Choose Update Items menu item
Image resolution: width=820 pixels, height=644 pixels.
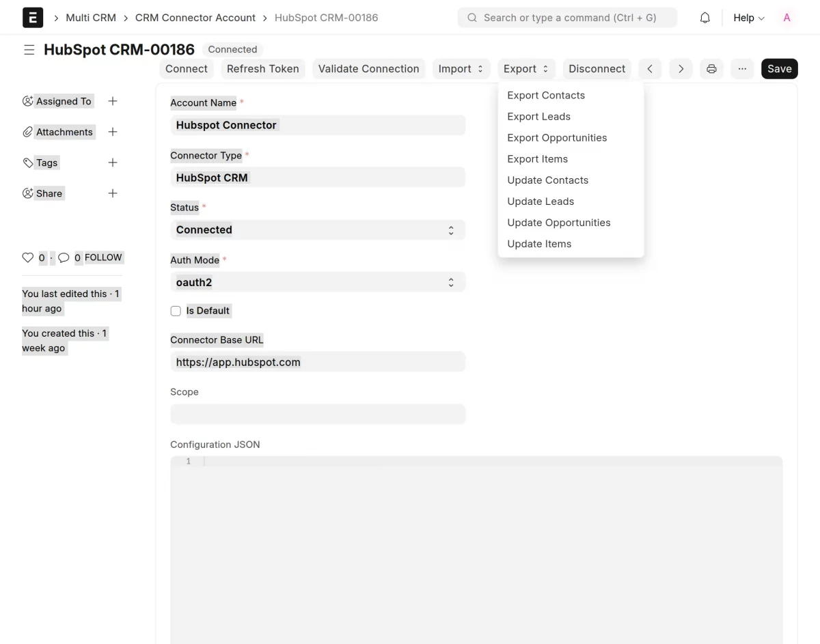coord(571,244)
